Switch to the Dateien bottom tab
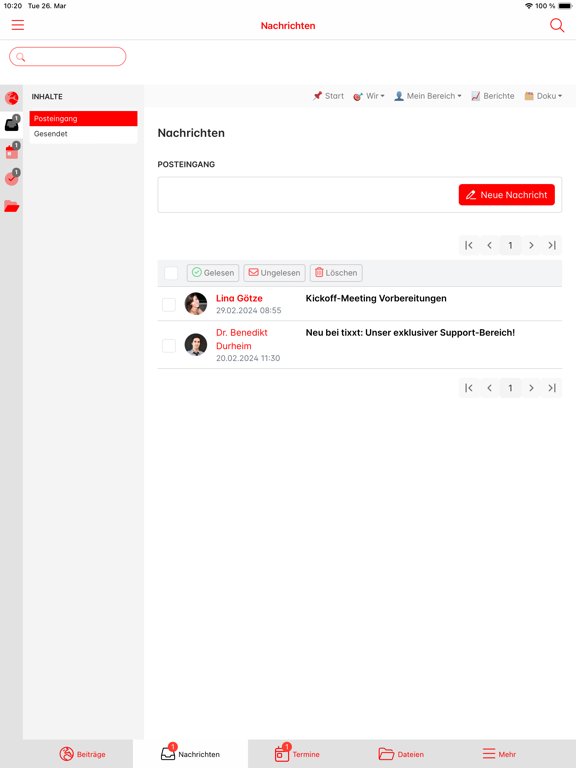Image resolution: width=576 pixels, height=768 pixels. click(401, 754)
